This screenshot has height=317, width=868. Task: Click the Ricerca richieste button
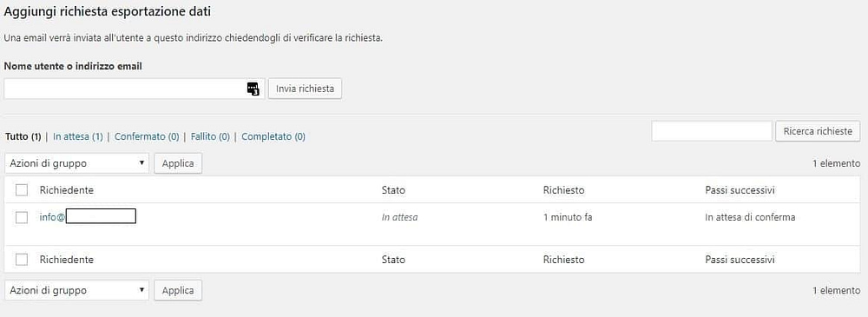(x=818, y=131)
